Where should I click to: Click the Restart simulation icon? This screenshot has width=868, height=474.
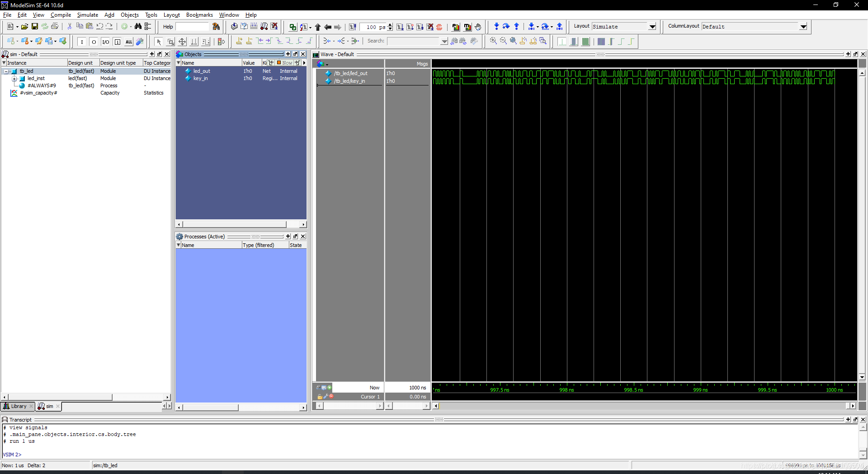[353, 27]
